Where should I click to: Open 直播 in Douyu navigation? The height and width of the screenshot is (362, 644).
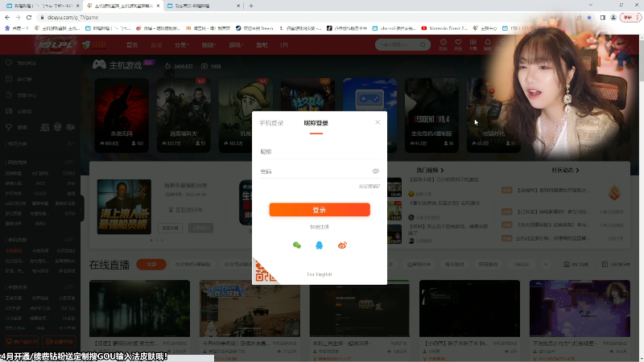pos(156,45)
